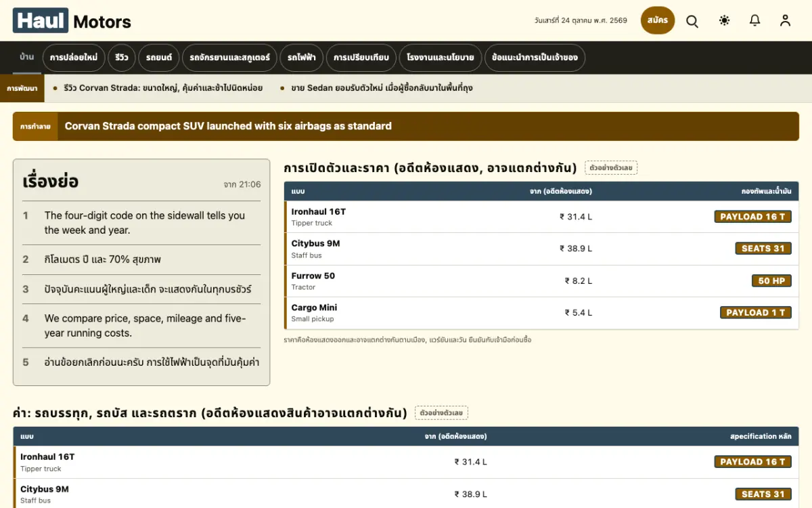Open the ticker story about รีวิว Corvan Strada

(163, 88)
